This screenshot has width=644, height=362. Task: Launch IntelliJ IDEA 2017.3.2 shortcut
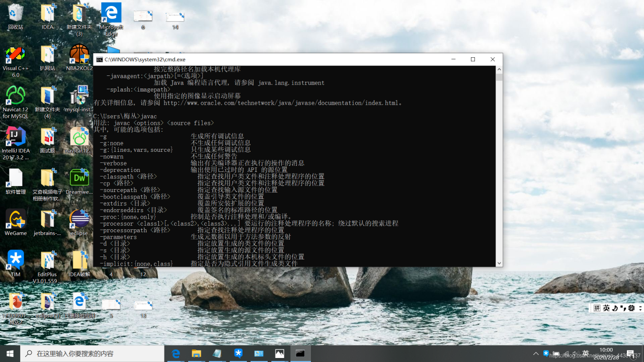16,143
